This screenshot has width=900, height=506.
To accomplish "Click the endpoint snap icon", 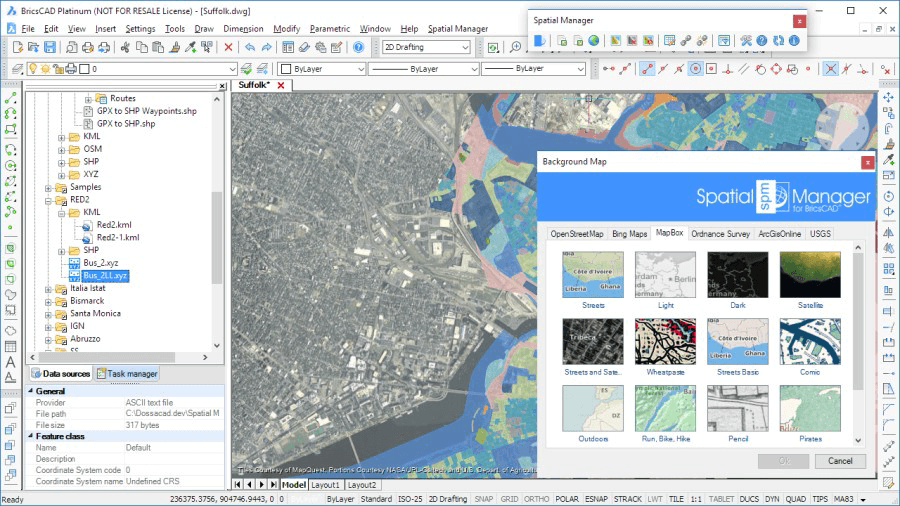I will tap(647, 69).
